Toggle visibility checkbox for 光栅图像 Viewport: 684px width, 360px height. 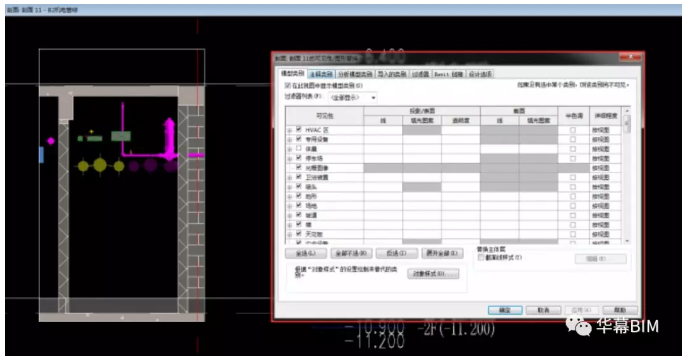(x=299, y=168)
